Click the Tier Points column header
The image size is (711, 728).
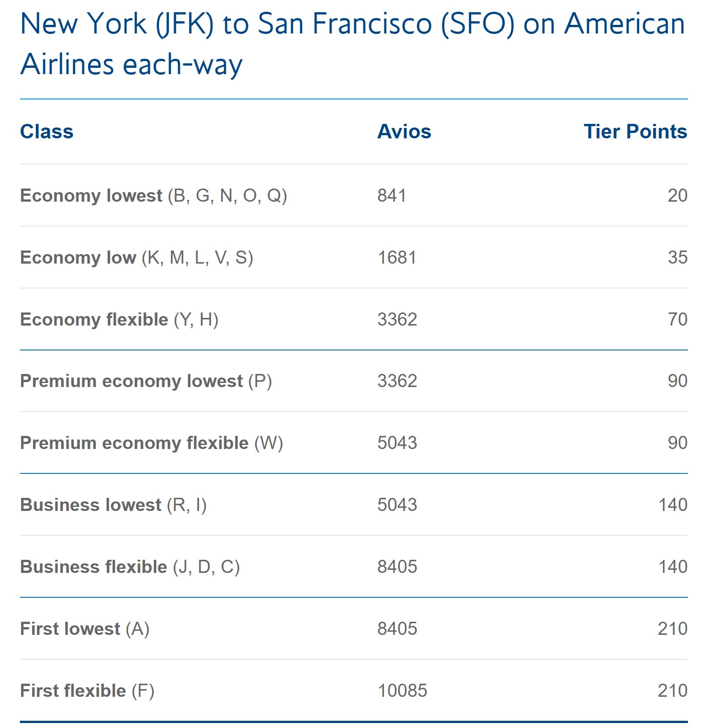point(635,132)
